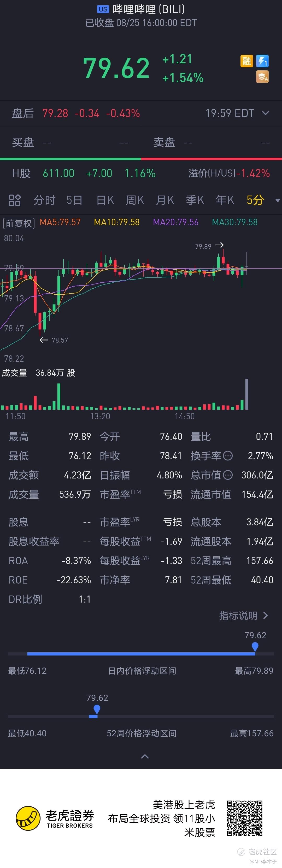Select the 日K chart tab
The height and width of the screenshot is (868, 282).
pyautogui.click(x=105, y=200)
